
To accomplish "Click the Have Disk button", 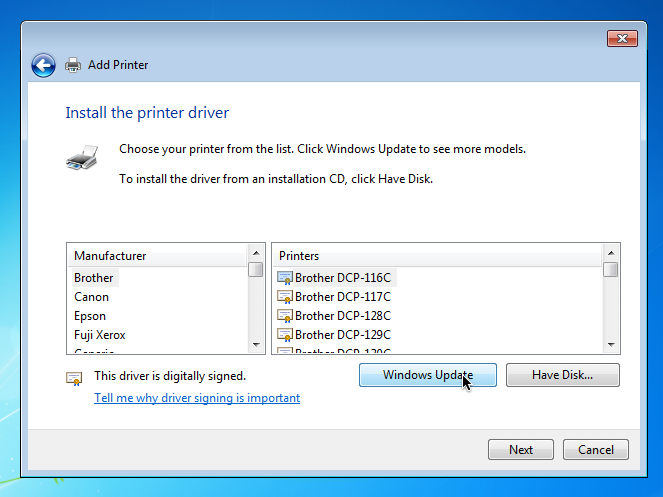I will (563, 375).
